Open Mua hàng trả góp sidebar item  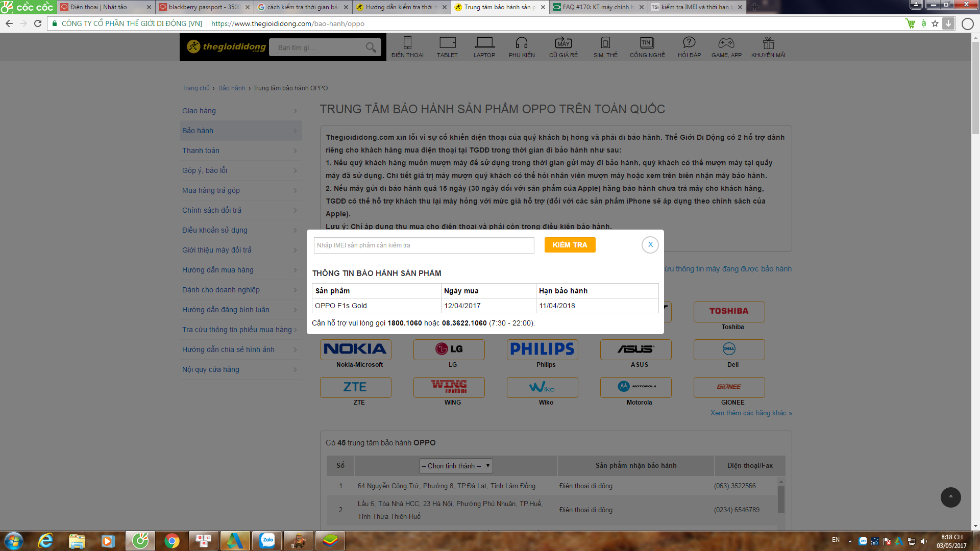[240, 190]
